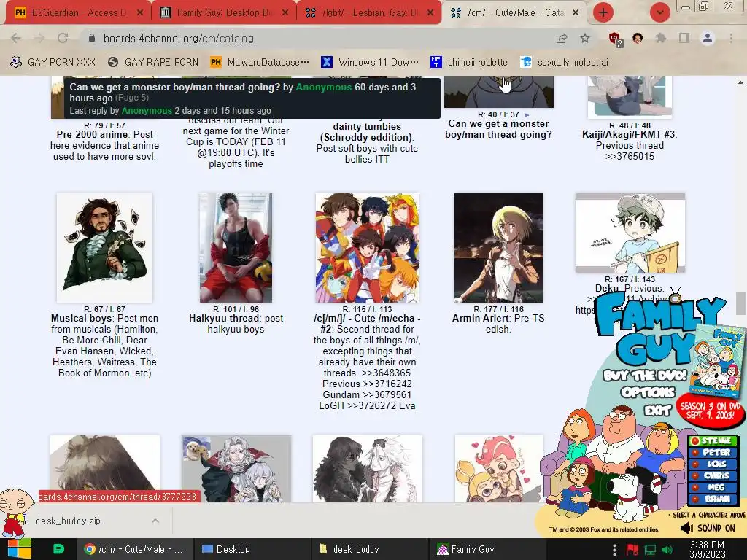Open the Chrome three-dot menu
This screenshot has height=560, width=747.
731,38
